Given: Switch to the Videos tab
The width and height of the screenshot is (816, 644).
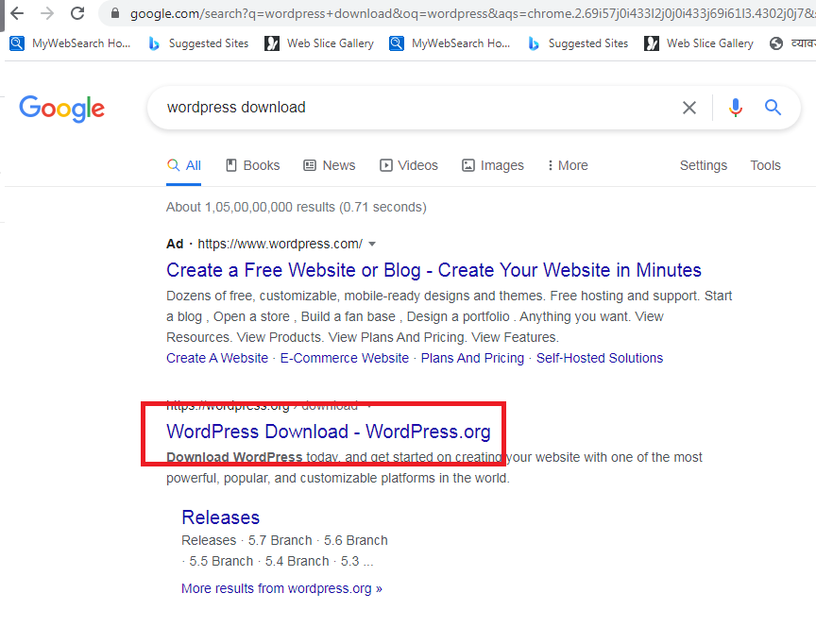Looking at the screenshot, I should tap(409, 165).
